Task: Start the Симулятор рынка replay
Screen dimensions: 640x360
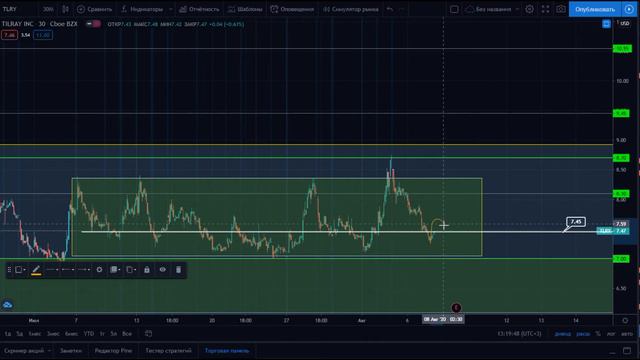Action: [x=351, y=9]
